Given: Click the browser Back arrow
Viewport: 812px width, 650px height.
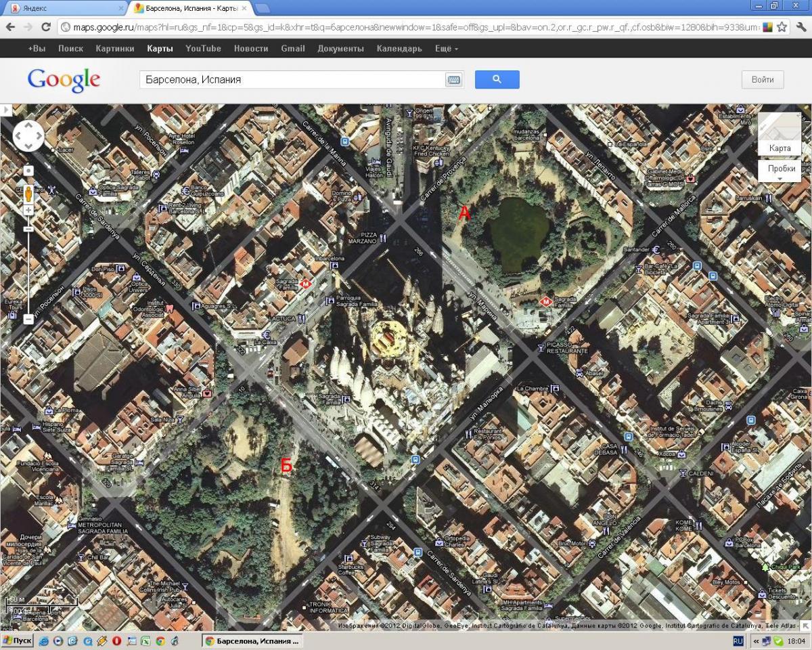Looking at the screenshot, I should pyautogui.click(x=10, y=27).
